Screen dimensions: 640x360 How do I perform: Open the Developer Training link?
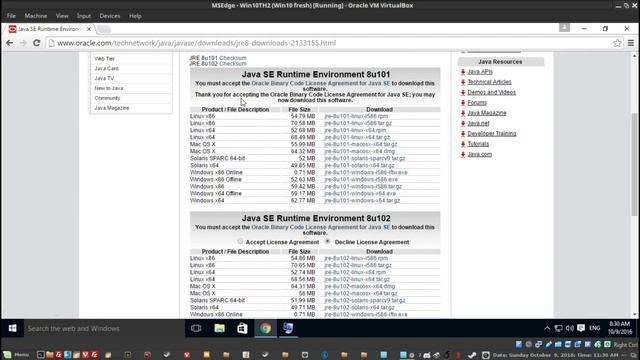(491, 133)
